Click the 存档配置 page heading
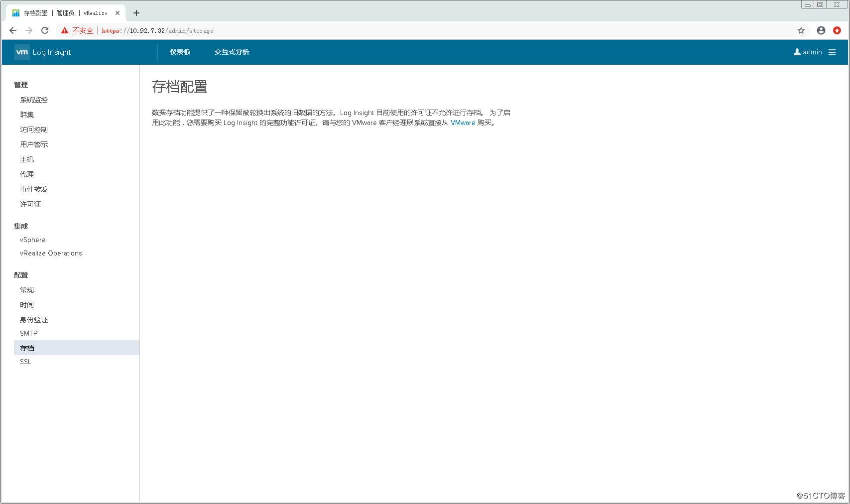This screenshot has width=850, height=504. pyautogui.click(x=180, y=87)
